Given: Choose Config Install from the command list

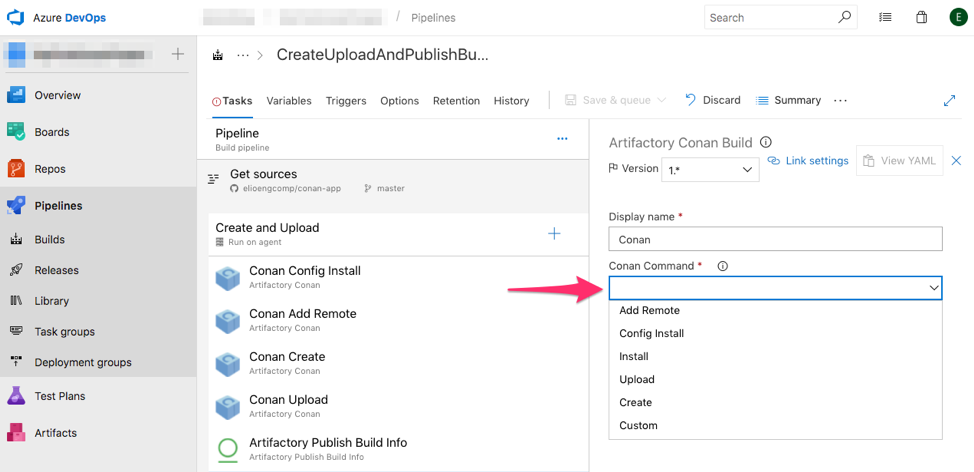Looking at the screenshot, I should [651, 333].
